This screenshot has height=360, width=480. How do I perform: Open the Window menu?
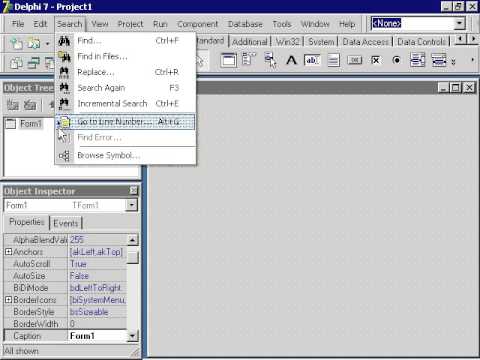coord(315,24)
